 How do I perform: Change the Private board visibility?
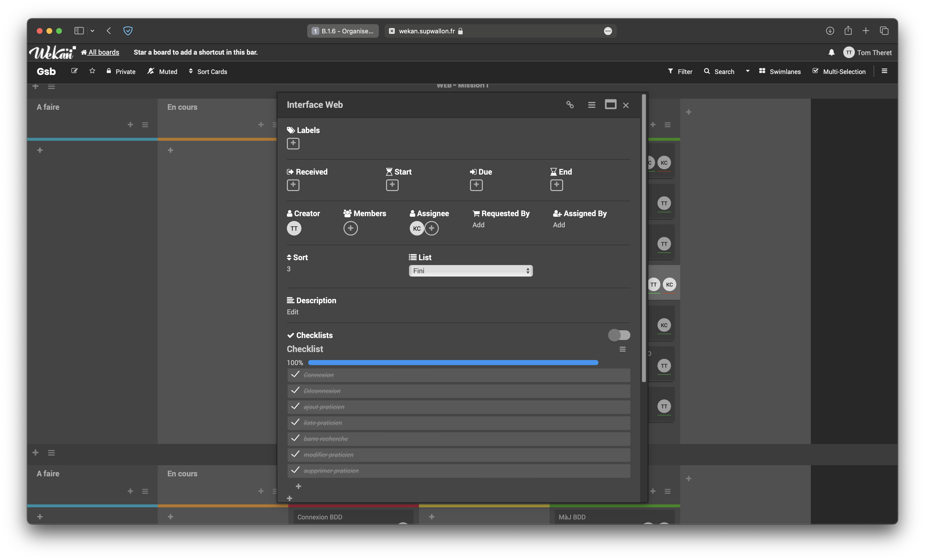coord(120,71)
